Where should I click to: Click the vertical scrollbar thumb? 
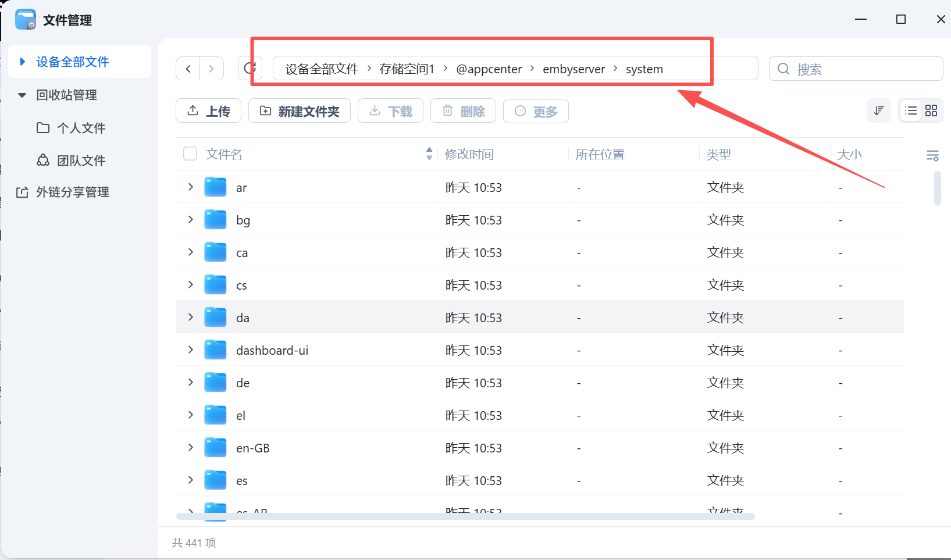click(937, 188)
